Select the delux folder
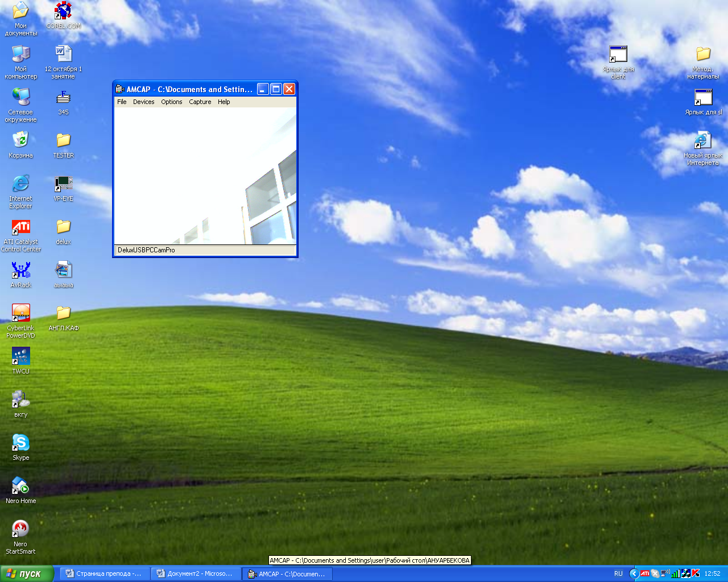Image resolution: width=728 pixels, height=582 pixels. pyautogui.click(x=63, y=231)
